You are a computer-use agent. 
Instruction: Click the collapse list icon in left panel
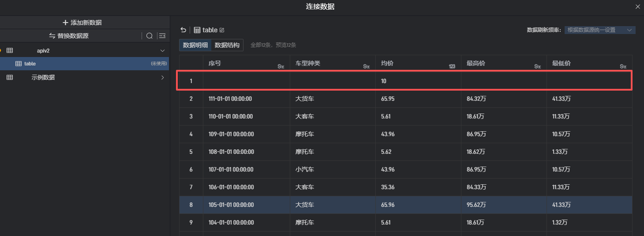[162, 36]
